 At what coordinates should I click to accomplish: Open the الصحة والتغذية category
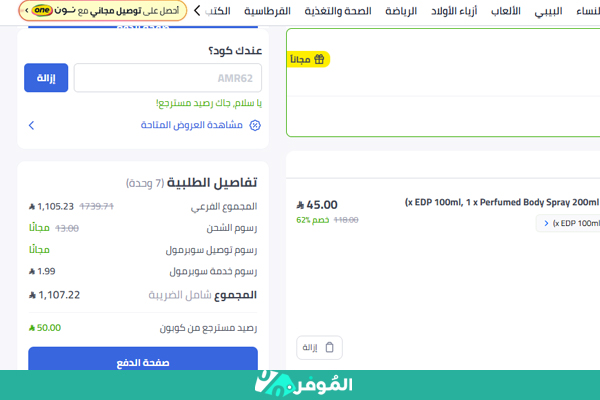coord(338,11)
